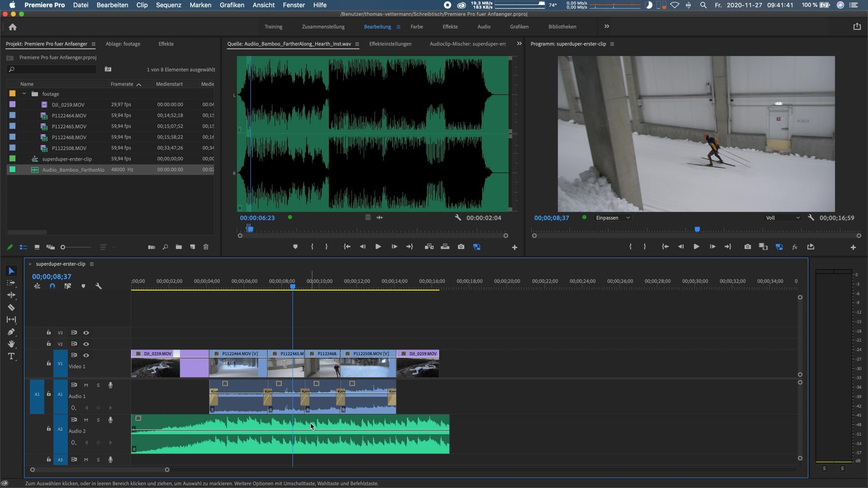Switch to the Farbe workspace
The width and height of the screenshot is (868, 488).
[416, 27]
